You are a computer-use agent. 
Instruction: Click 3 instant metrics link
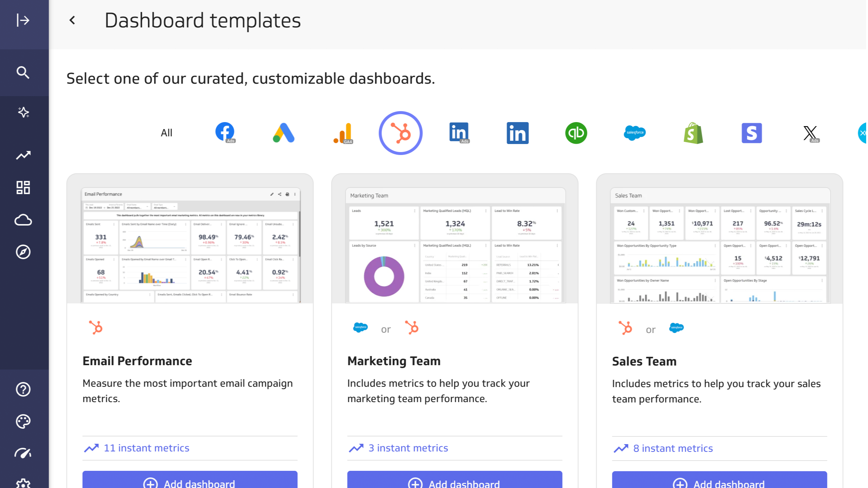408,448
